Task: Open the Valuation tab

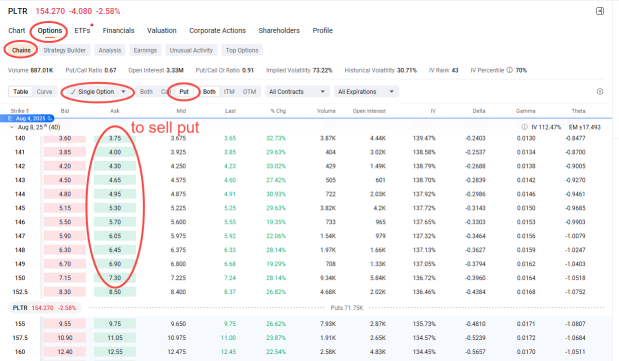Action: click(162, 30)
